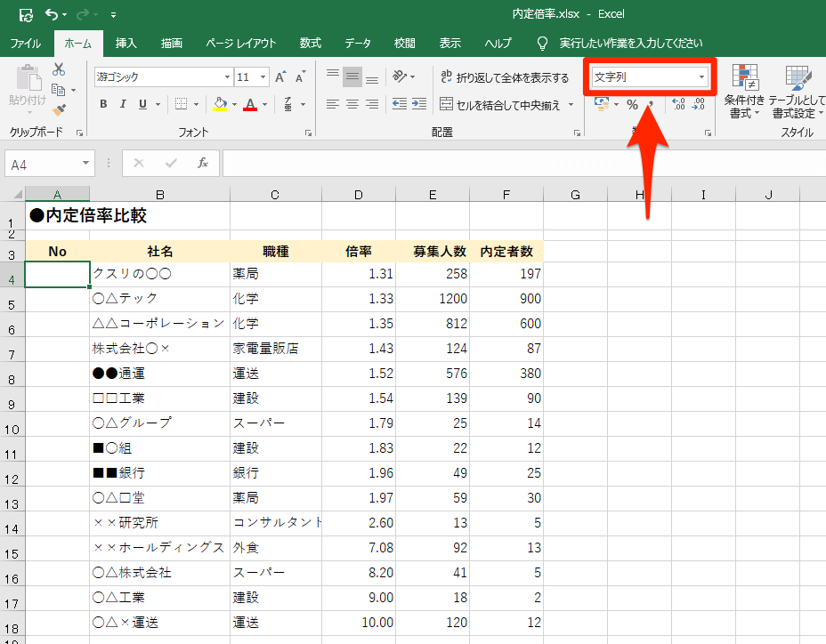The image size is (826, 644).
Task: Select row 8 header
Action: click(12, 374)
